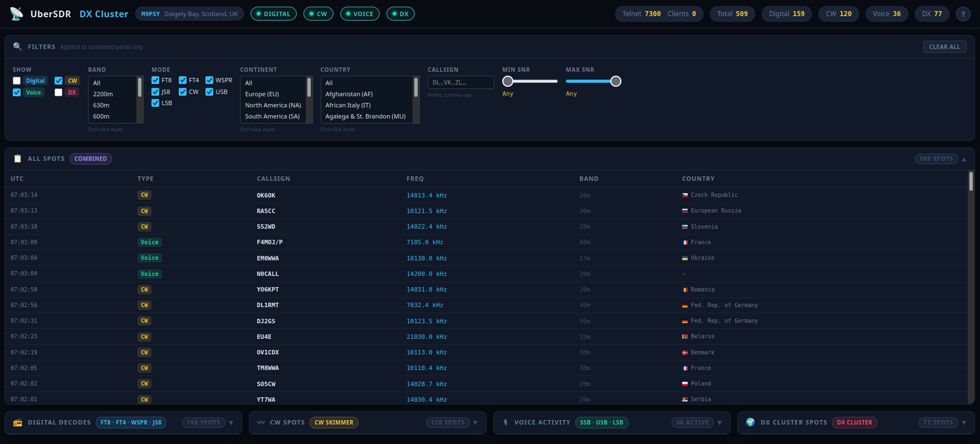
Task: Select Afghanistan (AF) in country list
Action: pos(367,94)
